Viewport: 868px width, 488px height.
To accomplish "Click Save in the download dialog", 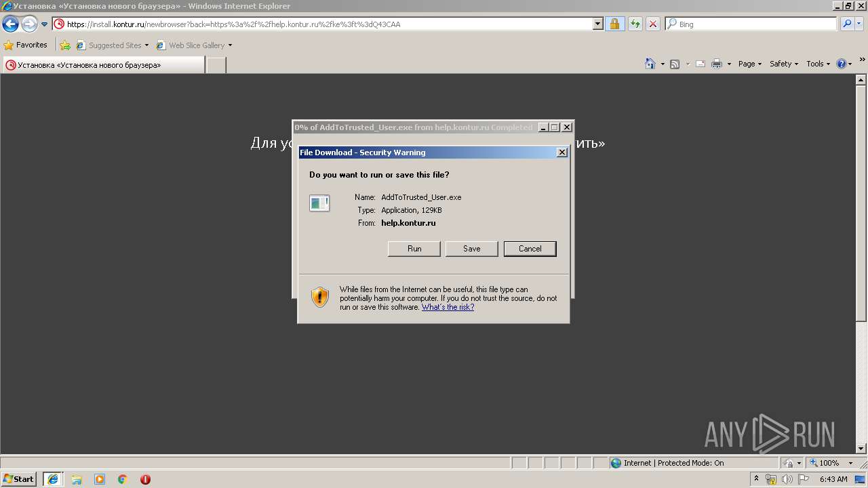I will click(472, 249).
